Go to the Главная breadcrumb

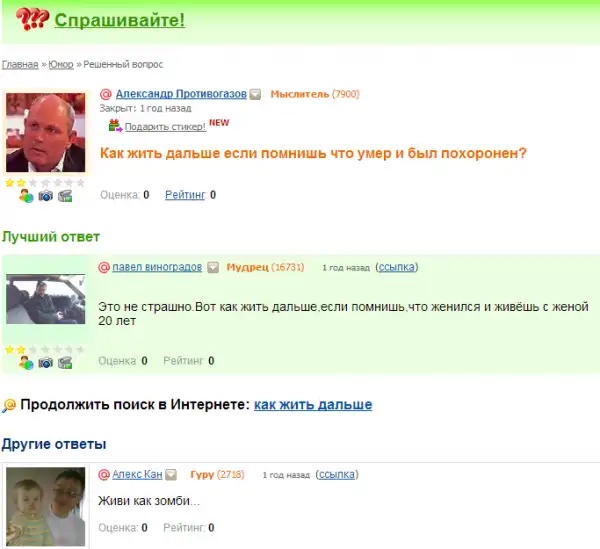pyautogui.click(x=20, y=64)
